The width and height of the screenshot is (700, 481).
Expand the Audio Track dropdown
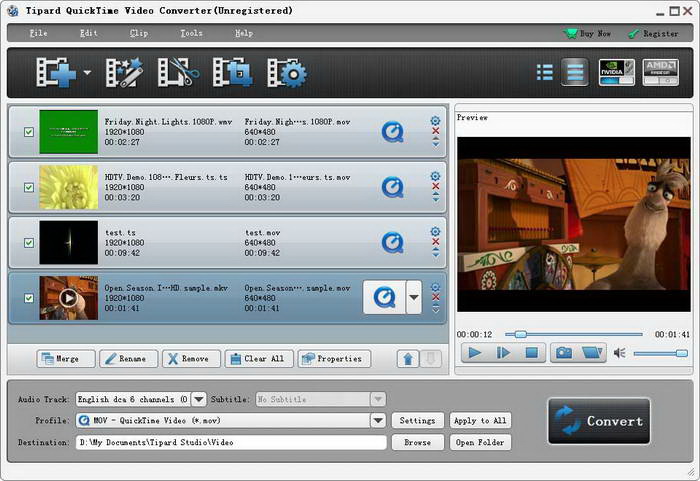tap(199, 399)
